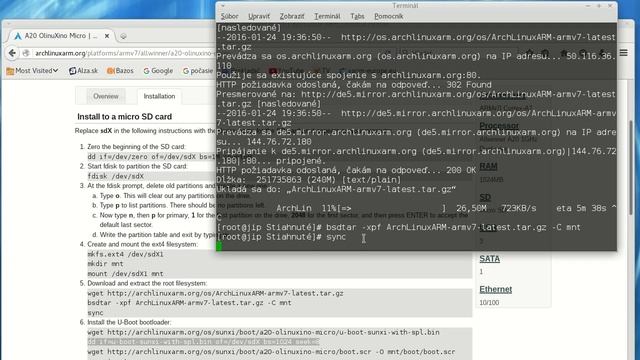The image size is (640, 360).
Task: Click the Most Visited folder icon
Action: pyautogui.click(x=10, y=71)
